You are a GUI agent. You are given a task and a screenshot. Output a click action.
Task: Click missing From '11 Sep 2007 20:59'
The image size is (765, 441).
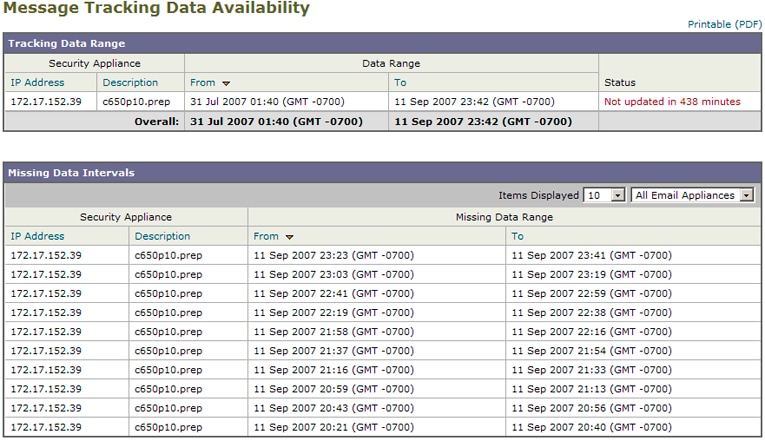coord(334,389)
